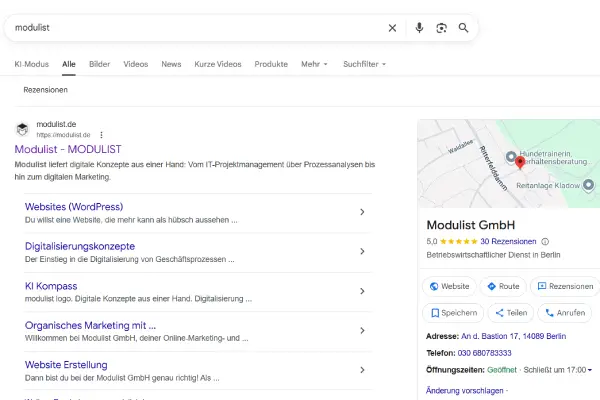Clear the search query with the X icon
The width and height of the screenshot is (600, 400).
(x=392, y=28)
